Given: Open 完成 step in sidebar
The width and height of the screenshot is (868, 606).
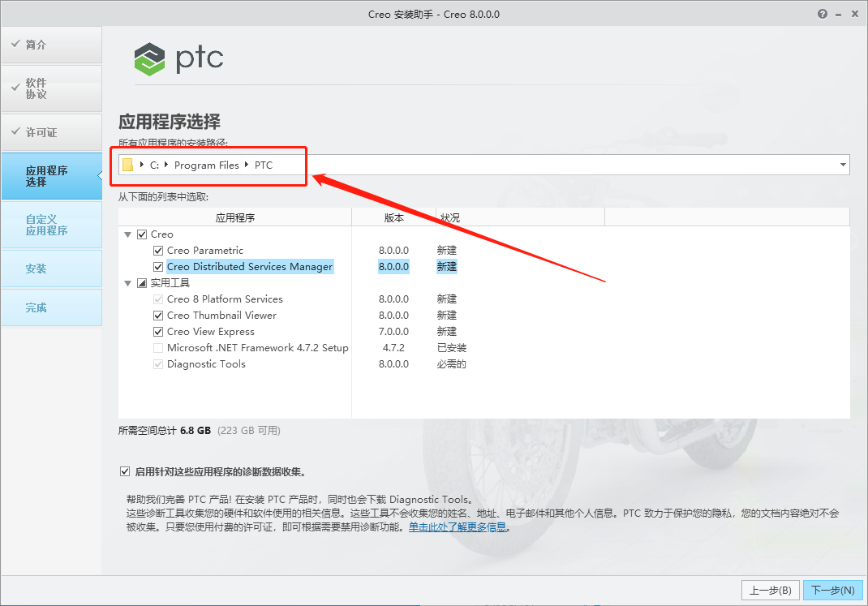Looking at the screenshot, I should pyautogui.click(x=51, y=307).
